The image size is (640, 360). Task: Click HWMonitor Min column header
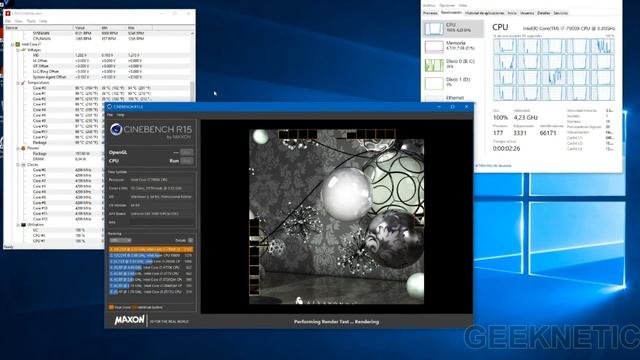113,28
